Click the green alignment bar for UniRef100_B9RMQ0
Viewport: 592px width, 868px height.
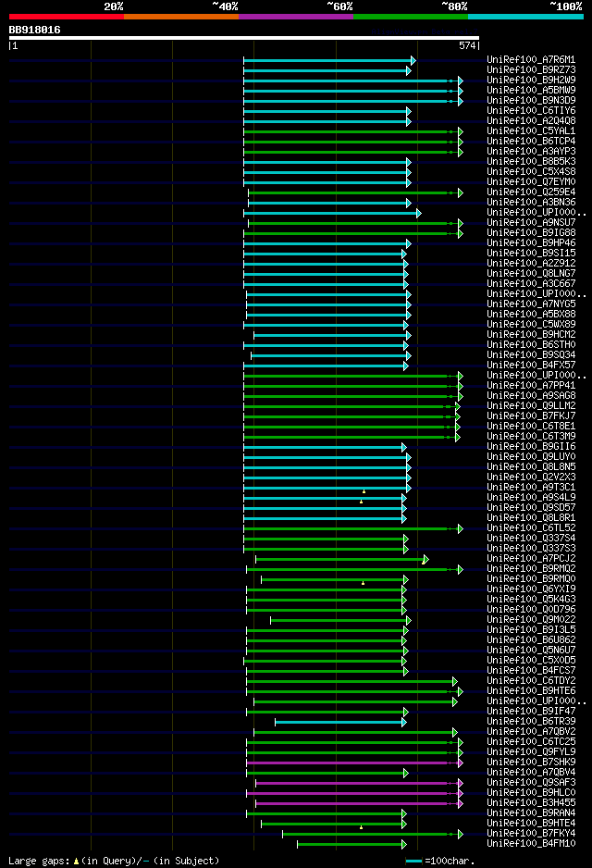tap(335, 579)
